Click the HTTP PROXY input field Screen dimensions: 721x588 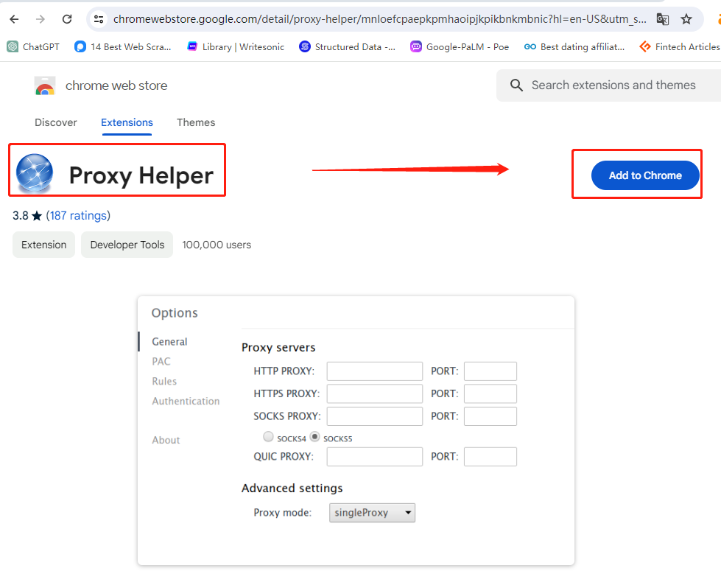(374, 371)
